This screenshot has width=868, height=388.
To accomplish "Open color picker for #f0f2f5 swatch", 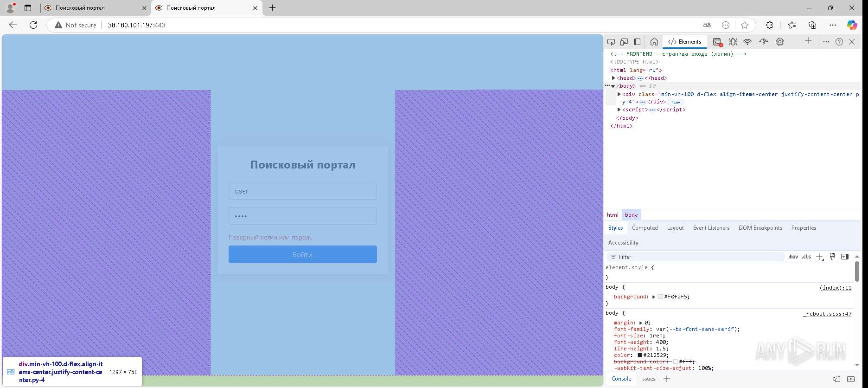I will click(x=661, y=297).
